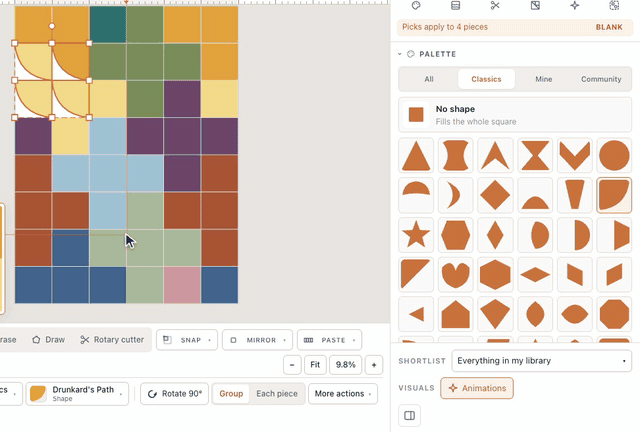Choose the hexagon shape beside the star
640x432 pixels.
coord(456,235)
